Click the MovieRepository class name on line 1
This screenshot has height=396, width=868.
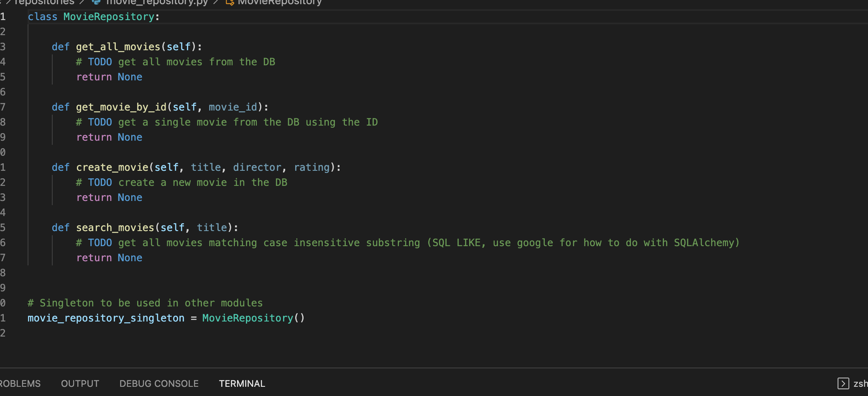(108, 16)
